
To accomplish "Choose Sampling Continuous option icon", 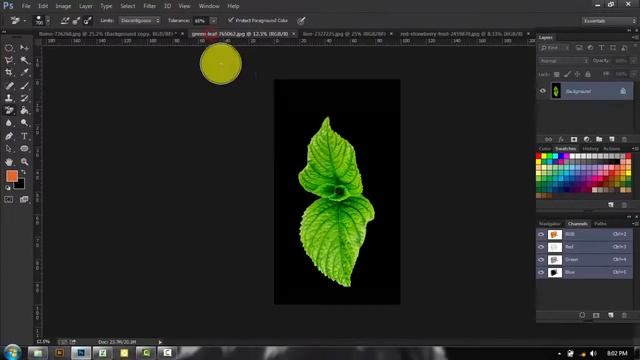I will 64,20.
